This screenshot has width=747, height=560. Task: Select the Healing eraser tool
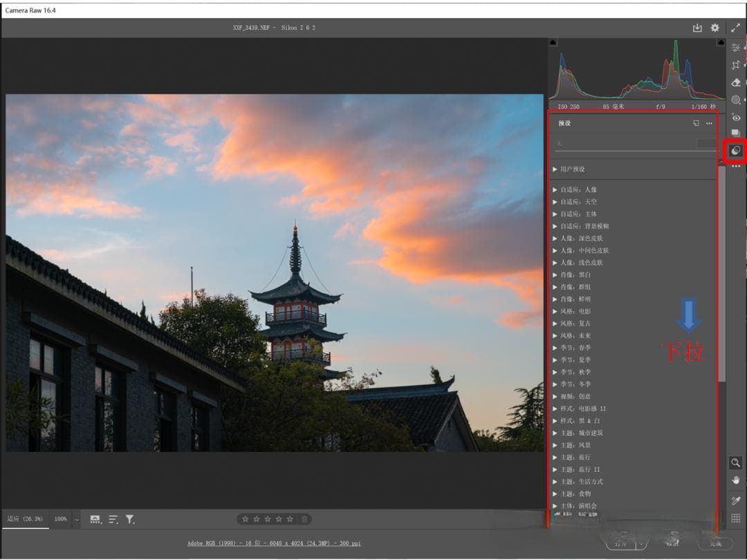pyautogui.click(x=735, y=82)
